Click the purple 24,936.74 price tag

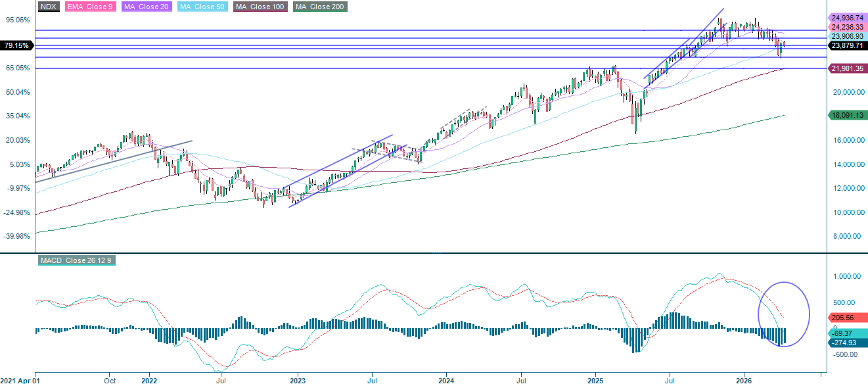tap(848, 19)
